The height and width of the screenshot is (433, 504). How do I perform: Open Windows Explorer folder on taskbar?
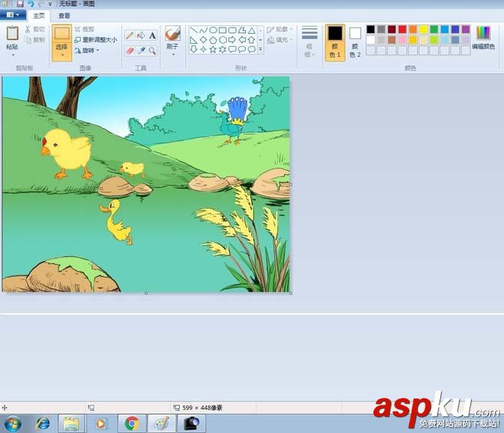pyautogui.click(x=71, y=423)
